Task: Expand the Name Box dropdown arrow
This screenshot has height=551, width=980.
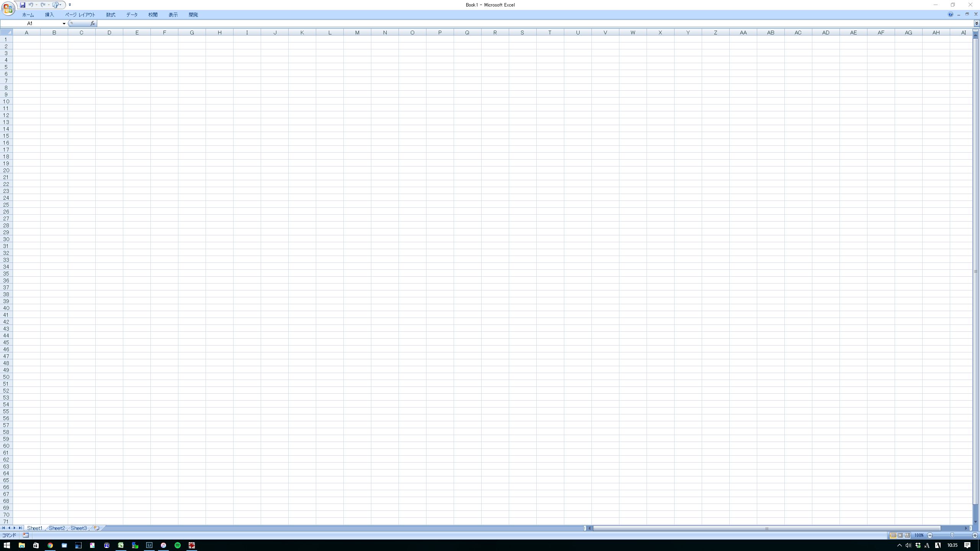Action: (64, 23)
